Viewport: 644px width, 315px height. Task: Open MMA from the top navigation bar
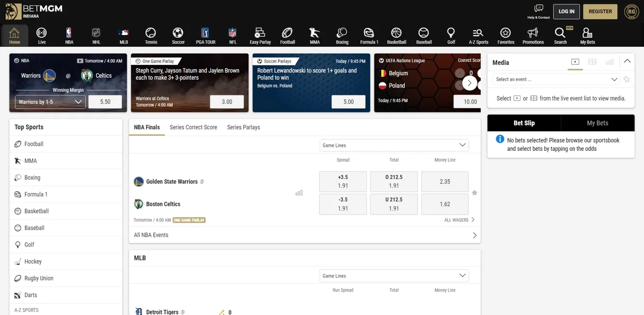314,35
